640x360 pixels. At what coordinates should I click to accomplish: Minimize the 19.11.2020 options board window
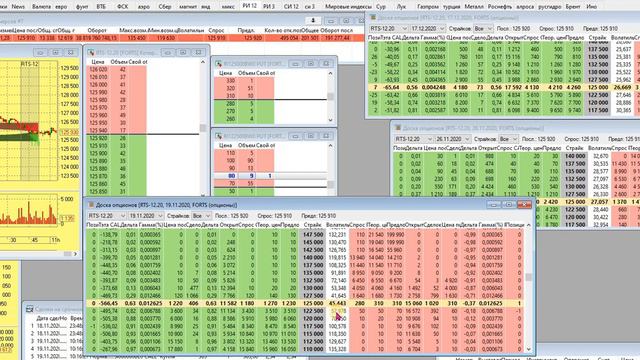click(493, 204)
